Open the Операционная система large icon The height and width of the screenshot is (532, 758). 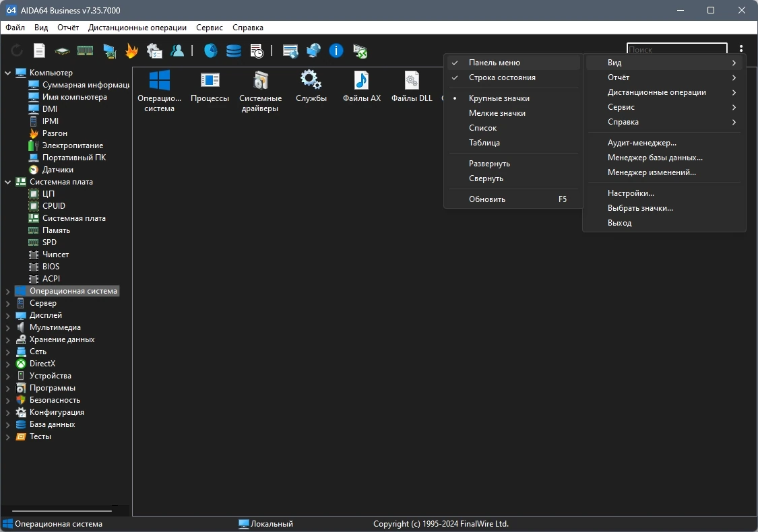pyautogui.click(x=159, y=91)
